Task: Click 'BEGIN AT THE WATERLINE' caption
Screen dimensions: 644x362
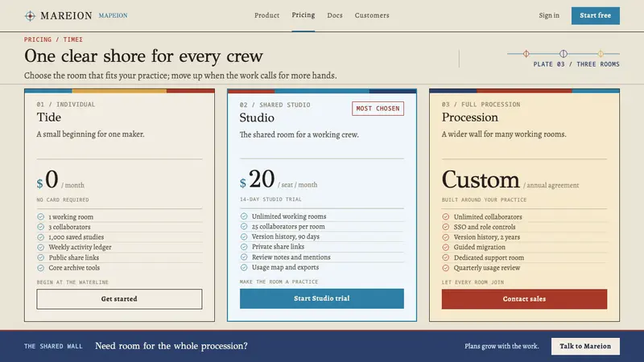Action: click(x=72, y=282)
